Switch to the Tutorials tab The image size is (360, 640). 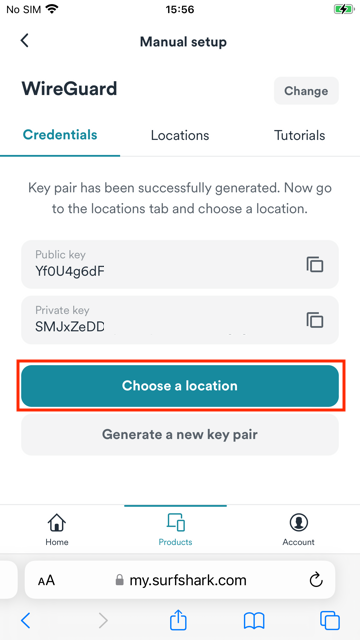pyautogui.click(x=300, y=136)
